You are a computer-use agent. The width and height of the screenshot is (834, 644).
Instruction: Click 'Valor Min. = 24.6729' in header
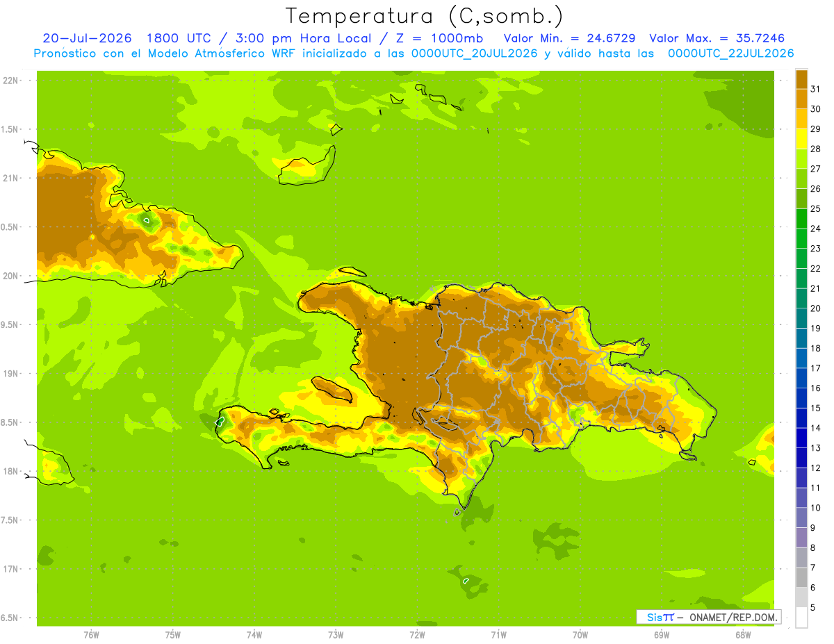click(569, 38)
